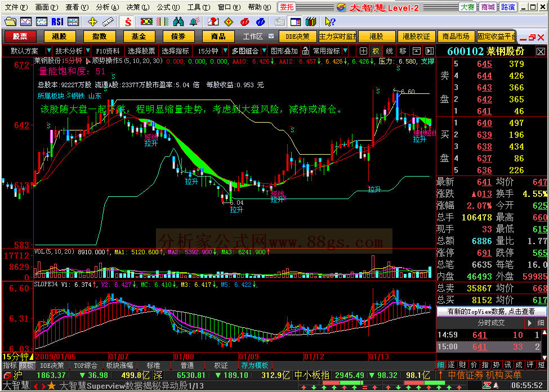This screenshot has height=392, width=549.
Task: Toggle the 细 detail button beside 分时成交
Action: coord(541,323)
